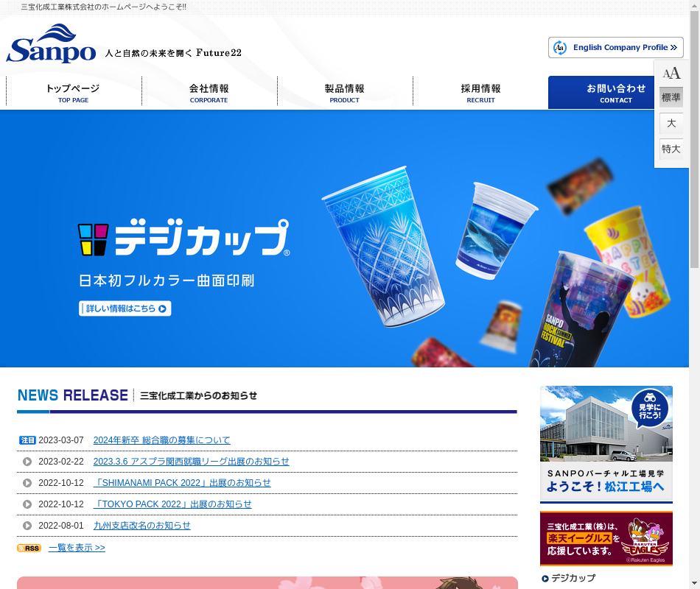The width and height of the screenshot is (700, 589).
Task: Click the 注目 badge on first news item
Action: pos(27,440)
